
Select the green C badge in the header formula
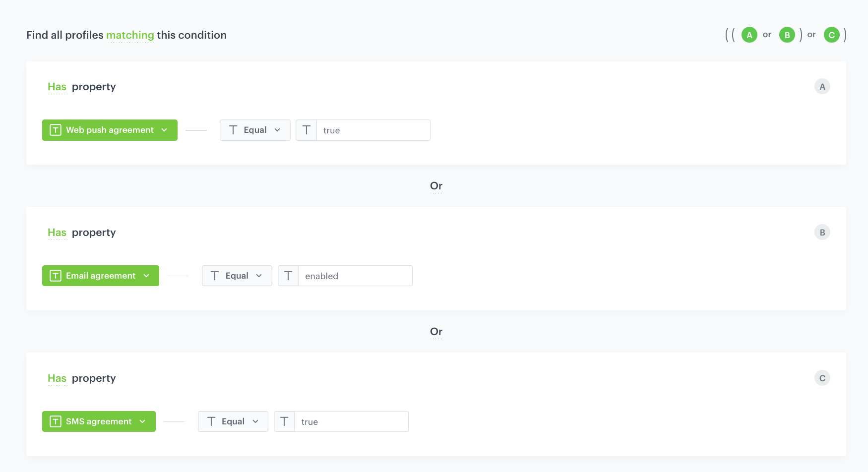[832, 35]
